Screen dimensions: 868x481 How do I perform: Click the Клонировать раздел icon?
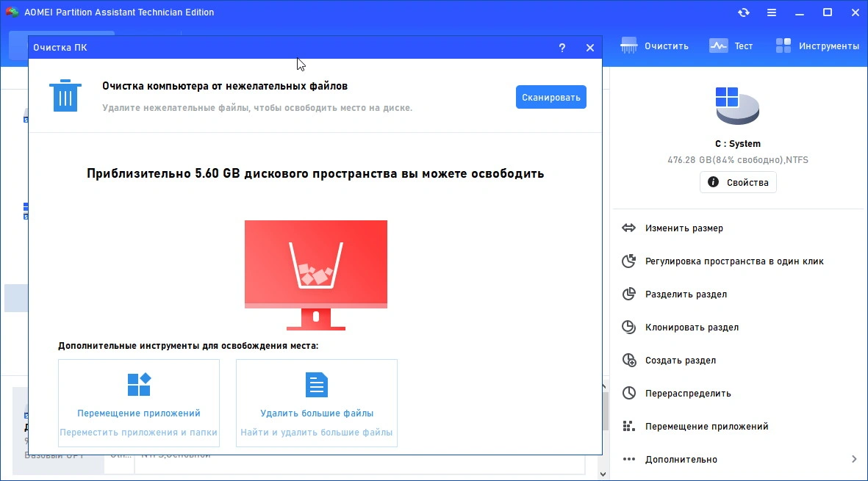[629, 328]
